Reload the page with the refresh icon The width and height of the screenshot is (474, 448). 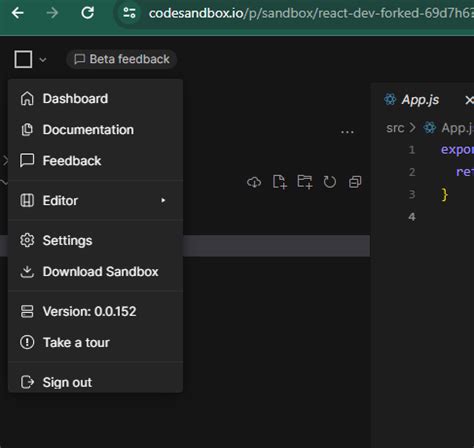coord(87,13)
